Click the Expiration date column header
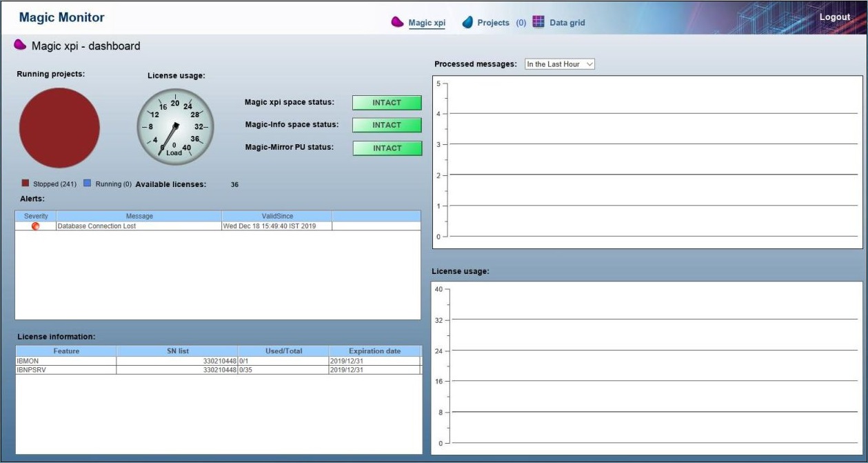This screenshot has height=463, width=868. (375, 351)
